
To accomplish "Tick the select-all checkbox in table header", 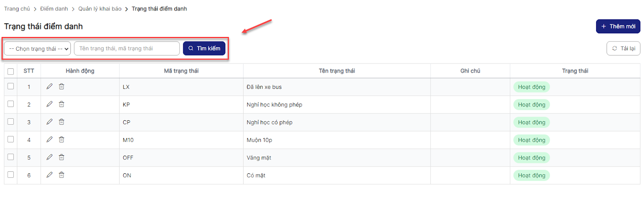I will click(11, 71).
